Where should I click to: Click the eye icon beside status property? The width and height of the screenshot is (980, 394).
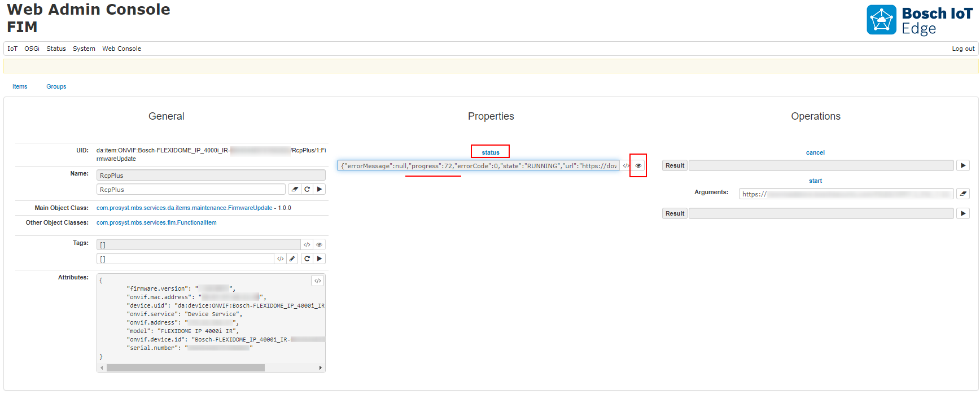click(638, 166)
